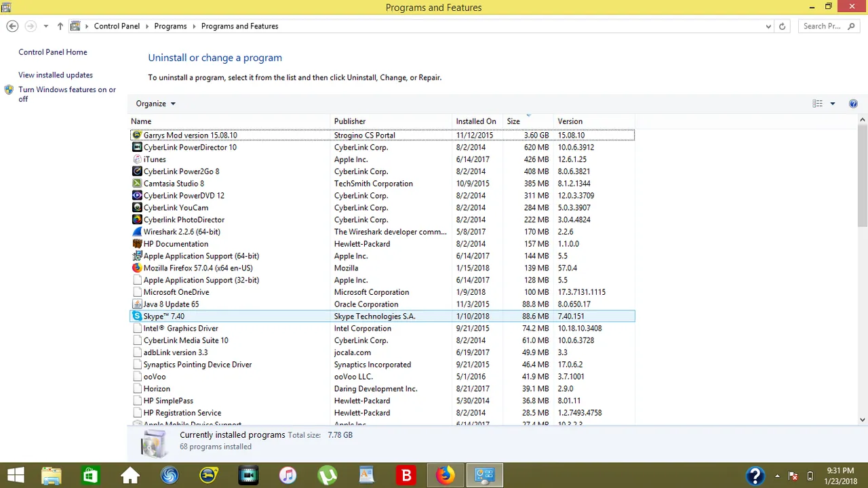The height and width of the screenshot is (488, 868).
Task: Click the Skype Technologies S.A. publisher cell
Action: pos(374,317)
